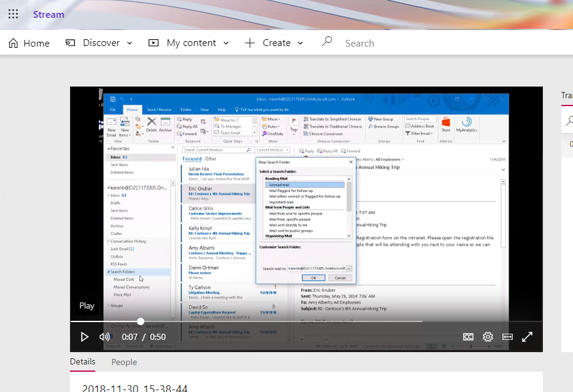Viewport: 573px width, 392px height.
Task: Click New Group in ribbon
Action: 381,120
